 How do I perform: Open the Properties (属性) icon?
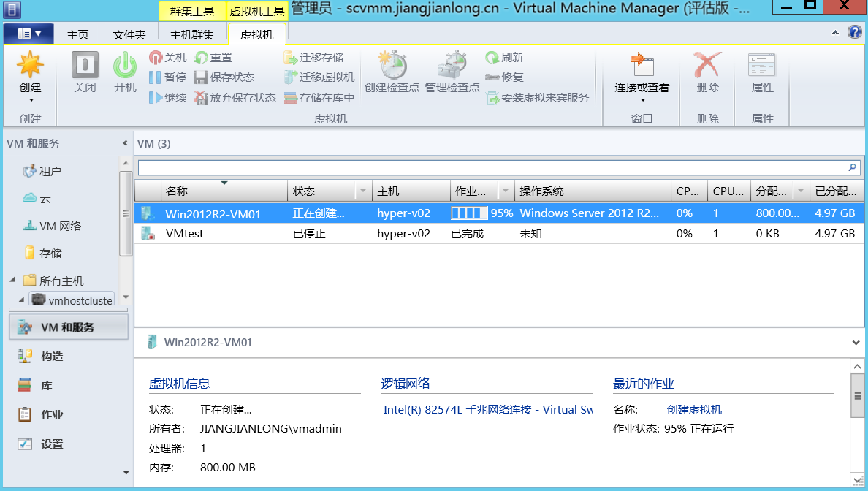[x=762, y=65]
